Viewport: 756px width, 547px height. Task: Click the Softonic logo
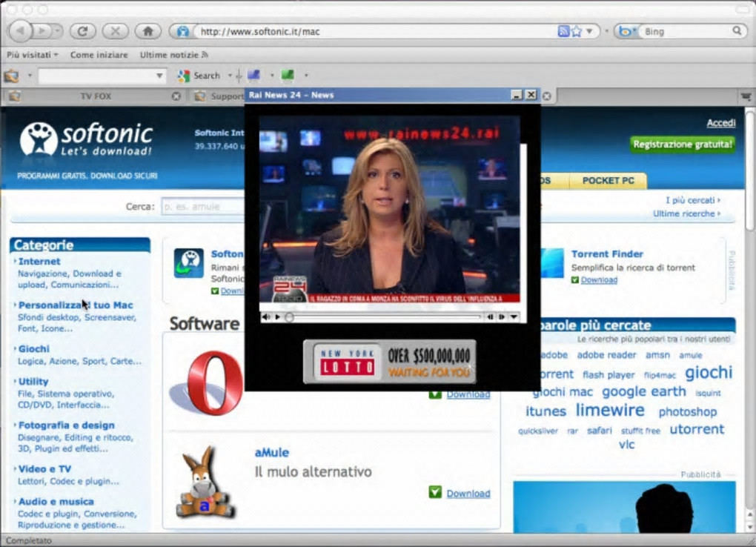86,139
